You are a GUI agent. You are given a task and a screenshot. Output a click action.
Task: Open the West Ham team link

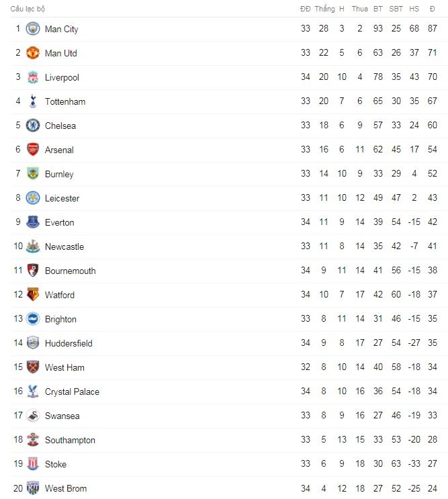(64, 367)
